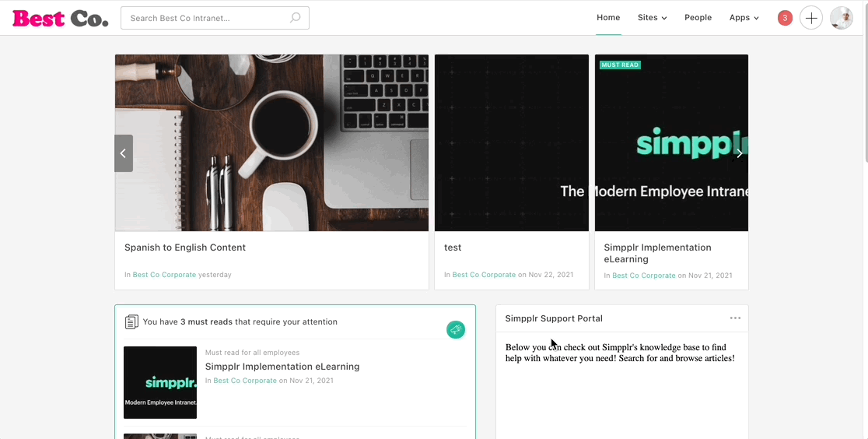Open the test article title
The height and width of the screenshot is (439, 868).
click(453, 248)
